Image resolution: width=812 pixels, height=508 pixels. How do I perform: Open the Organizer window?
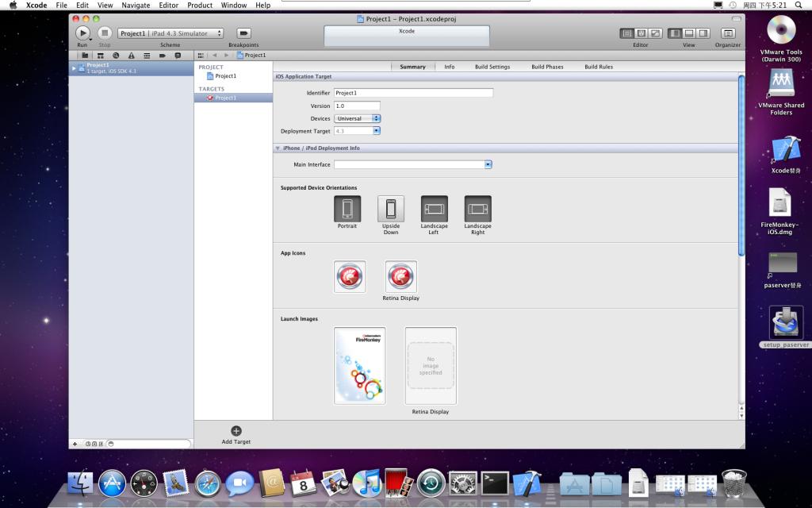point(728,33)
